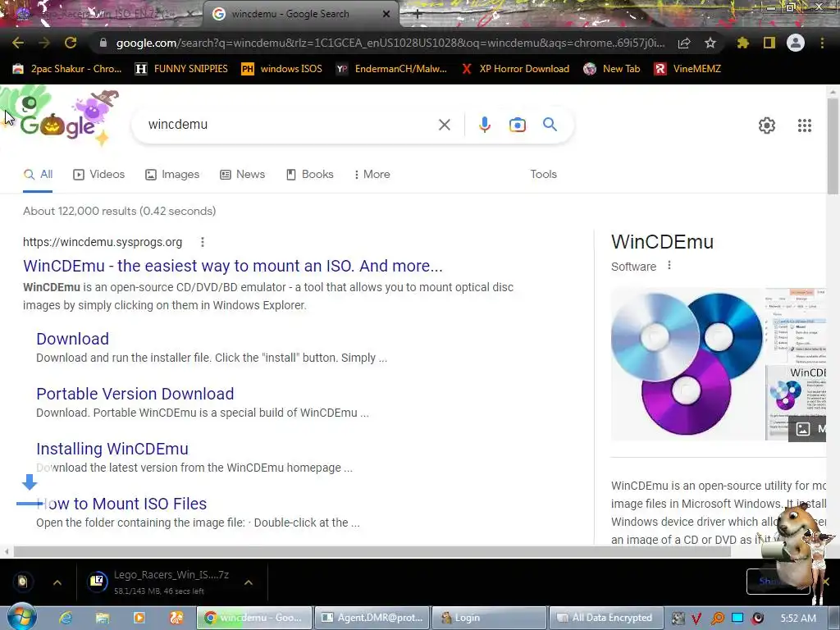Open the Chrome side panel icon
The image size is (840, 630).
(769, 43)
